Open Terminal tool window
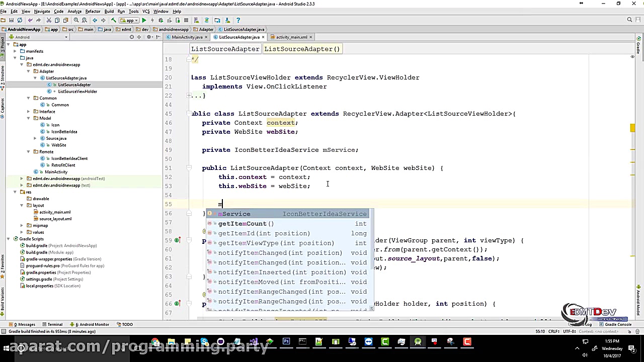This screenshot has width=644, height=362. pos(52,324)
